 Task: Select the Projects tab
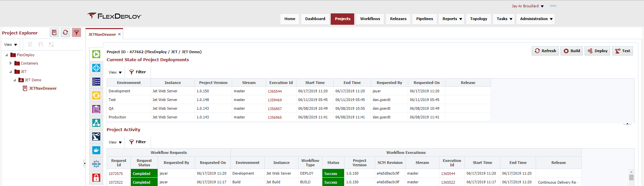[x=342, y=19]
